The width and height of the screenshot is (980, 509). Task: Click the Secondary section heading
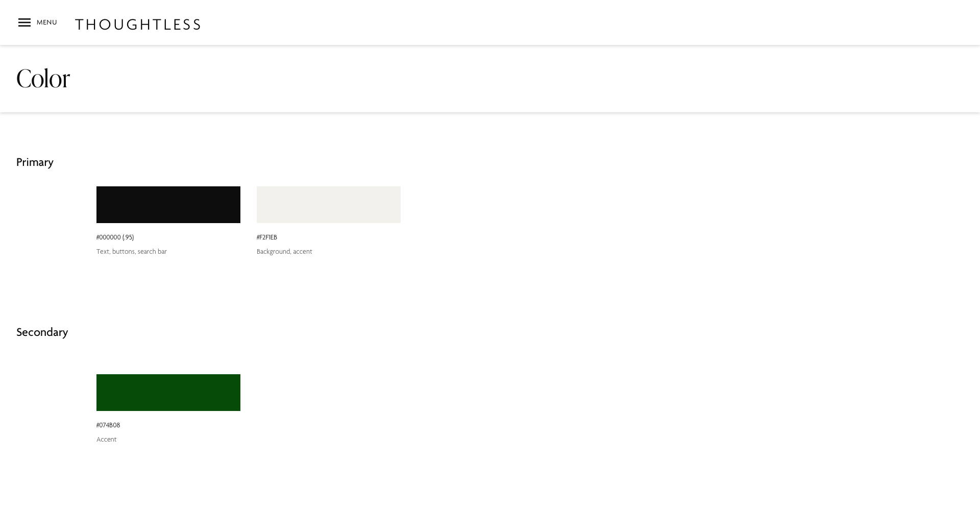[42, 332]
